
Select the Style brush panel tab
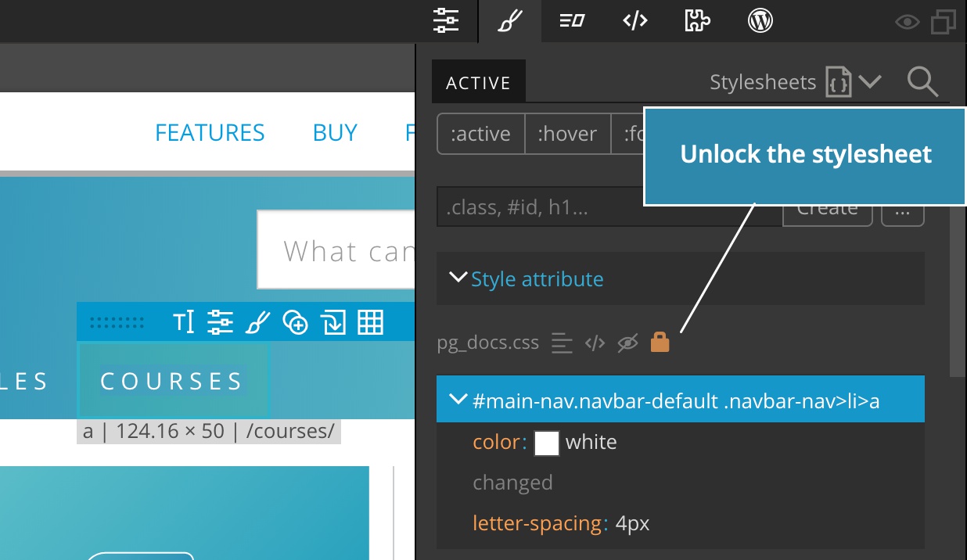click(x=510, y=21)
